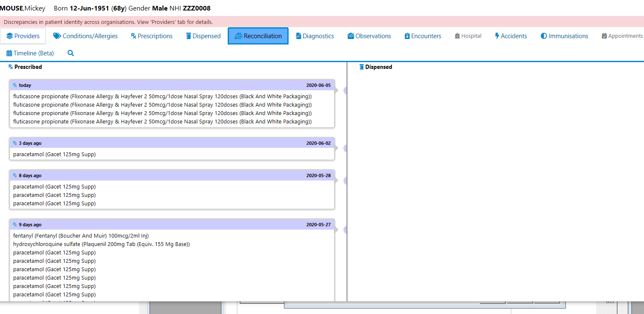Click hydroxychloroquine sulfate prescription entry
The image size is (644, 314).
click(101, 244)
